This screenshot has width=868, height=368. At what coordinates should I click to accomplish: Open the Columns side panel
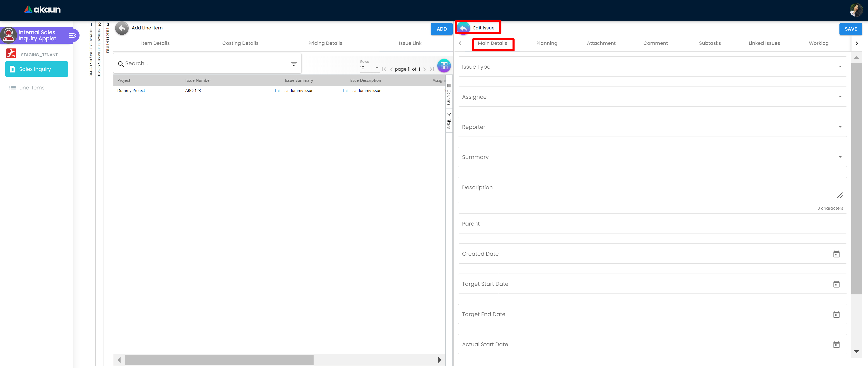tap(449, 95)
